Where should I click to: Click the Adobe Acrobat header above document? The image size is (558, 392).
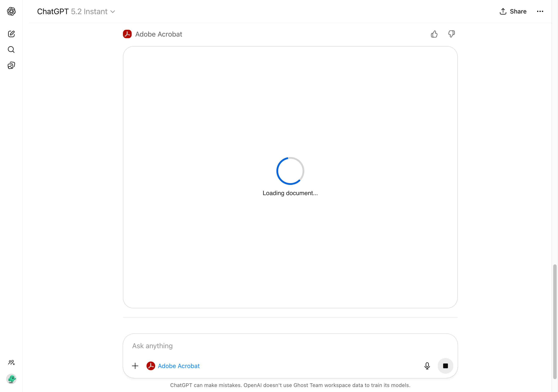[152, 34]
